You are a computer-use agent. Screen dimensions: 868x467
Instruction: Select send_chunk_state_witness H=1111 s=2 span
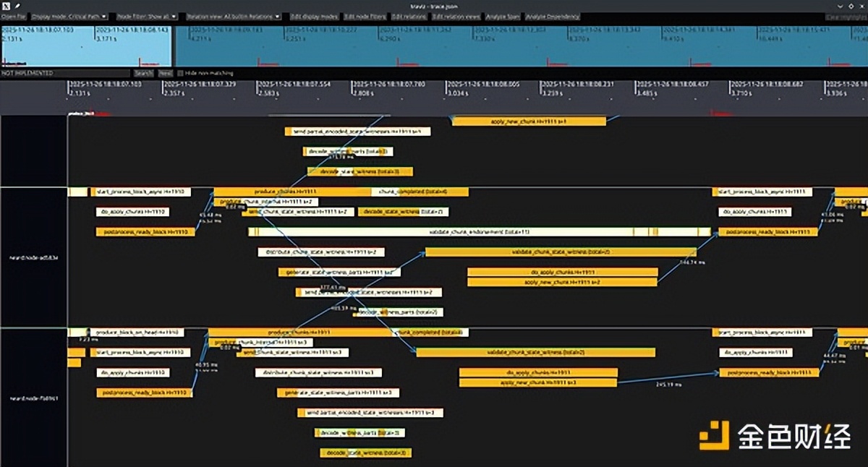[x=299, y=212]
